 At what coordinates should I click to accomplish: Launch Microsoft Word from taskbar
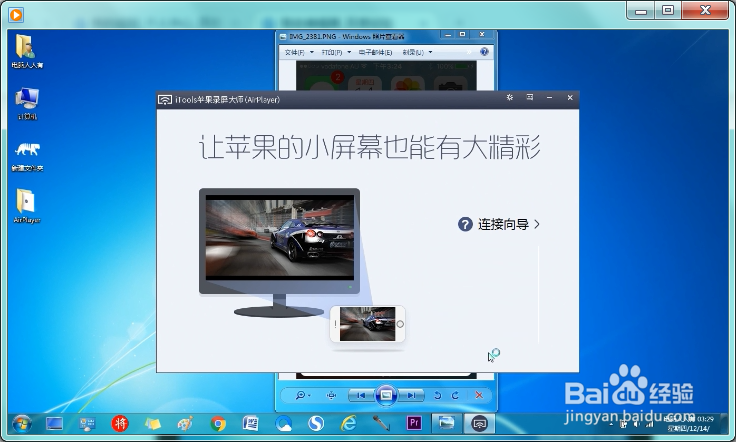click(x=251, y=424)
